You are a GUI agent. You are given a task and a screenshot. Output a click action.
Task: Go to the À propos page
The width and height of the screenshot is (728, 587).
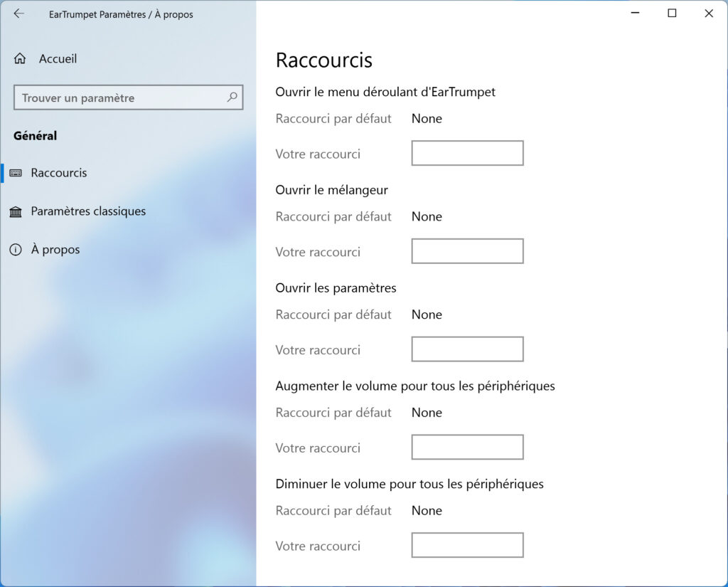click(x=55, y=250)
